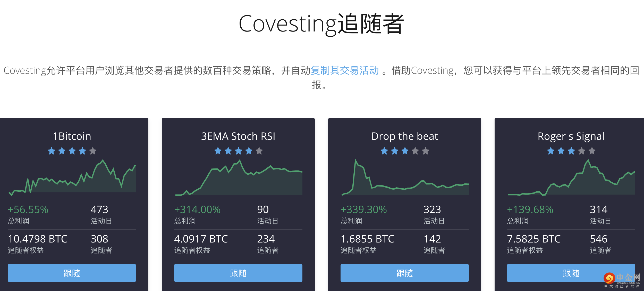Open the 复制其交易活动 hyperlink

(x=345, y=70)
